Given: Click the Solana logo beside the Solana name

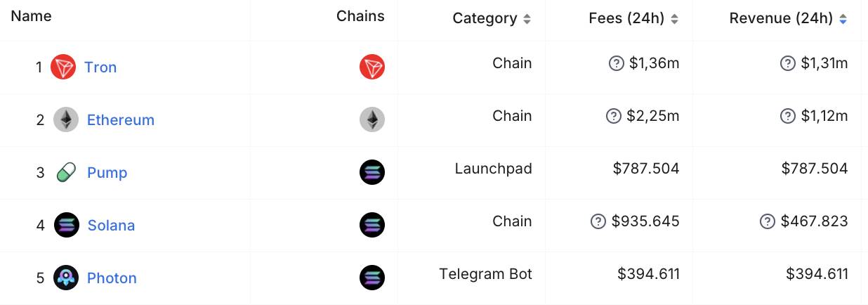Looking at the screenshot, I should tap(67, 226).
